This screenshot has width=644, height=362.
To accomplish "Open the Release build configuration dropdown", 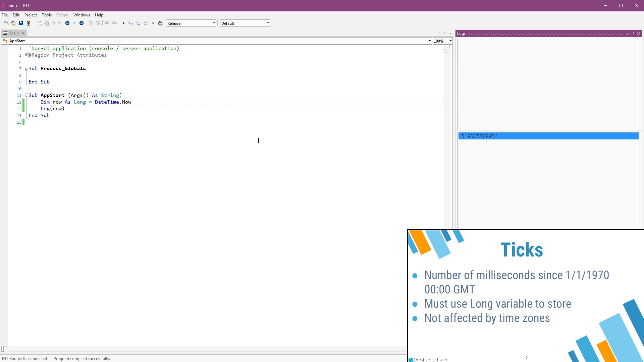I will coord(214,23).
